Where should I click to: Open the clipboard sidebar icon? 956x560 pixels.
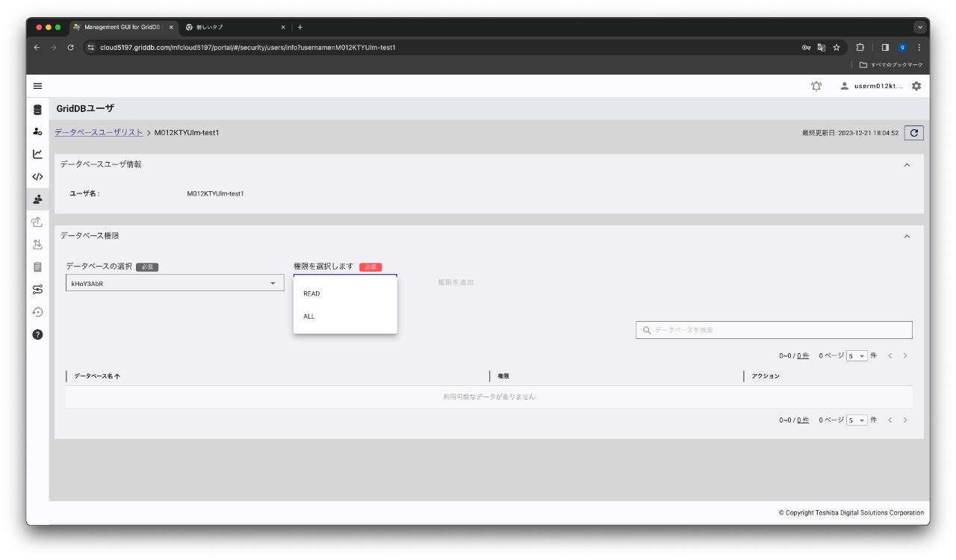(x=37, y=267)
